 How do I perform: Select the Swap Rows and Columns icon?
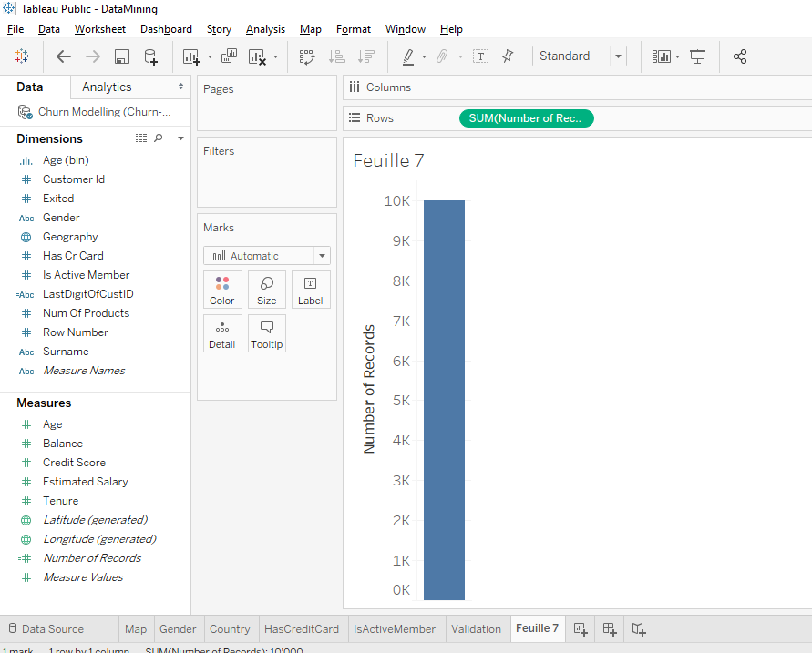point(307,56)
